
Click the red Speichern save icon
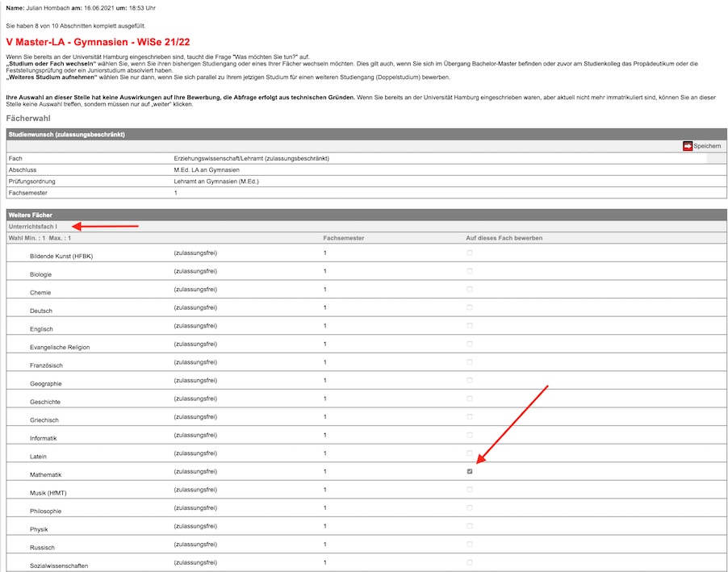(x=688, y=146)
